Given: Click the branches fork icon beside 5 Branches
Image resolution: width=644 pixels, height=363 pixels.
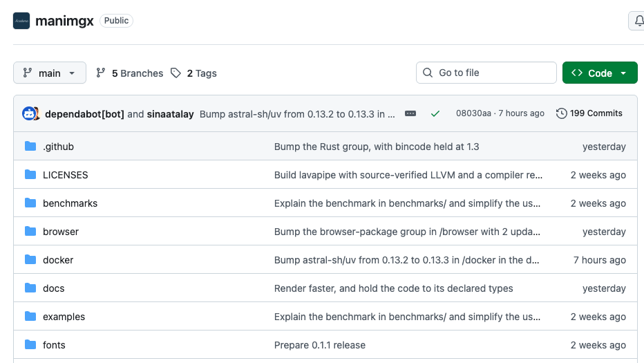Looking at the screenshot, I should click(x=101, y=73).
